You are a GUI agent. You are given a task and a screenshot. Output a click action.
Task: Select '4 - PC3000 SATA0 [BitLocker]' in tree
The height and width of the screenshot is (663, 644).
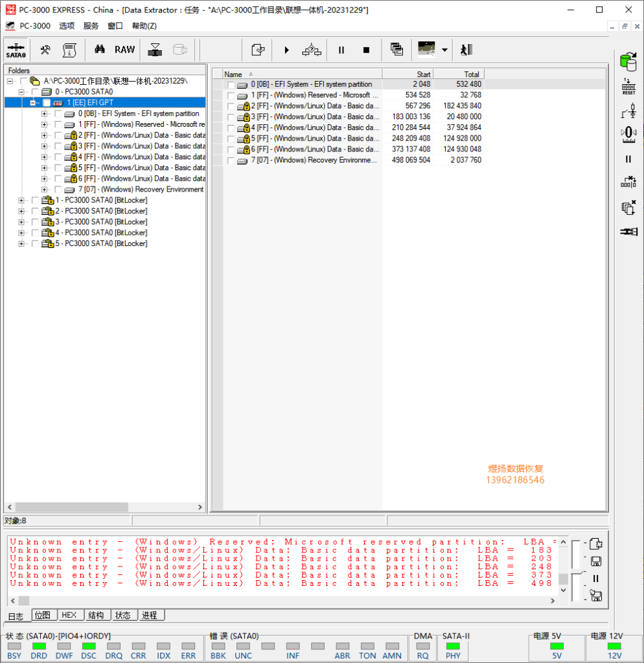pyautogui.click(x=101, y=232)
